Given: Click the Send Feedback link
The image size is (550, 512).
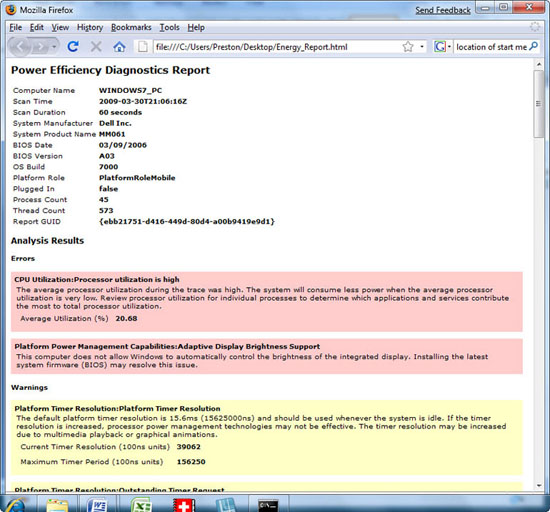Looking at the screenshot, I should pyautogui.click(x=443, y=10).
